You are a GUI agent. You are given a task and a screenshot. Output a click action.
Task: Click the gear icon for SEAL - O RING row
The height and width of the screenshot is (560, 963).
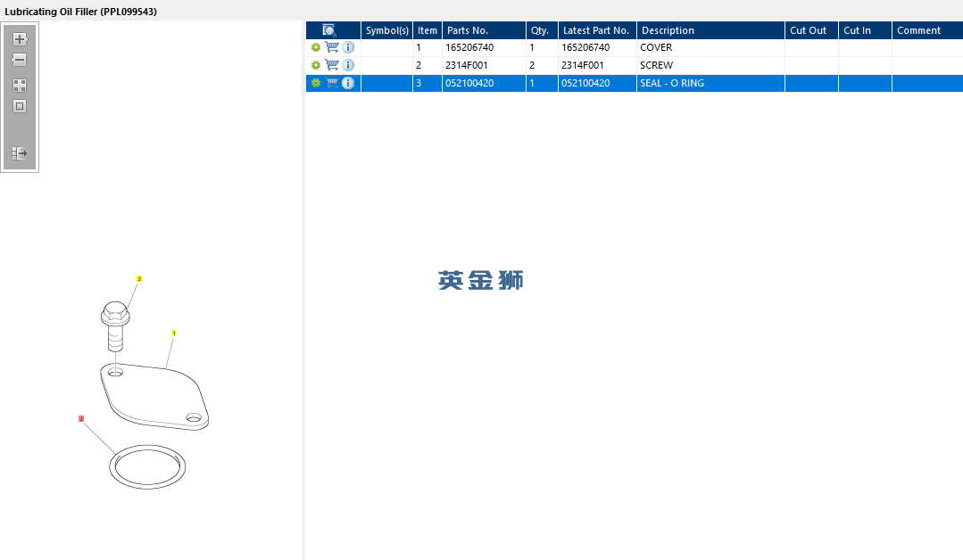pyautogui.click(x=316, y=83)
